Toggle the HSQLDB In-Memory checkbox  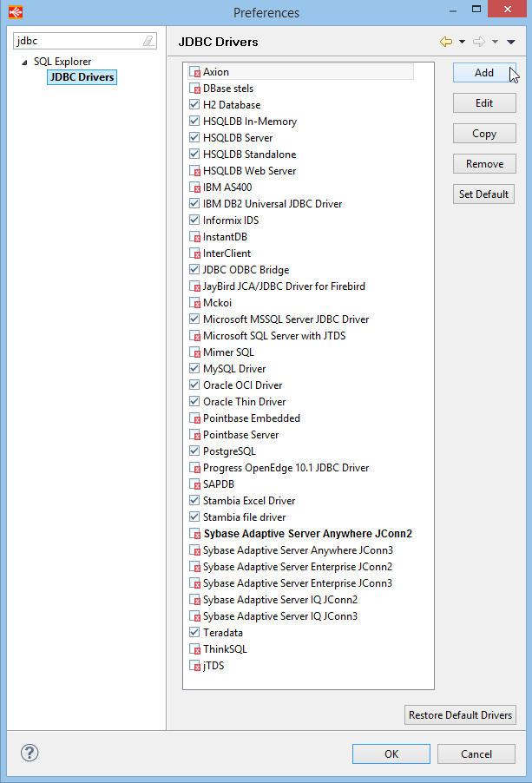(194, 122)
